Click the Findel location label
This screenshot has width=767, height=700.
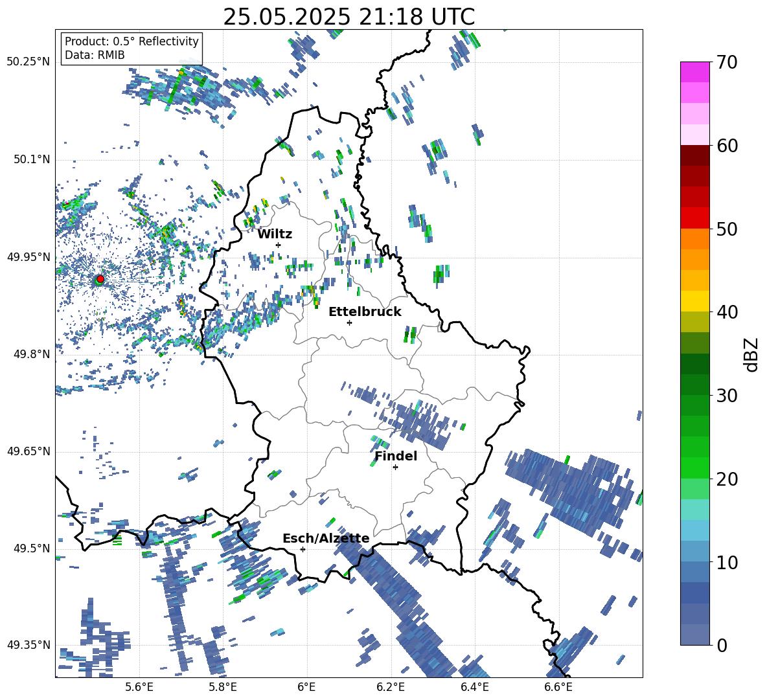(x=396, y=456)
